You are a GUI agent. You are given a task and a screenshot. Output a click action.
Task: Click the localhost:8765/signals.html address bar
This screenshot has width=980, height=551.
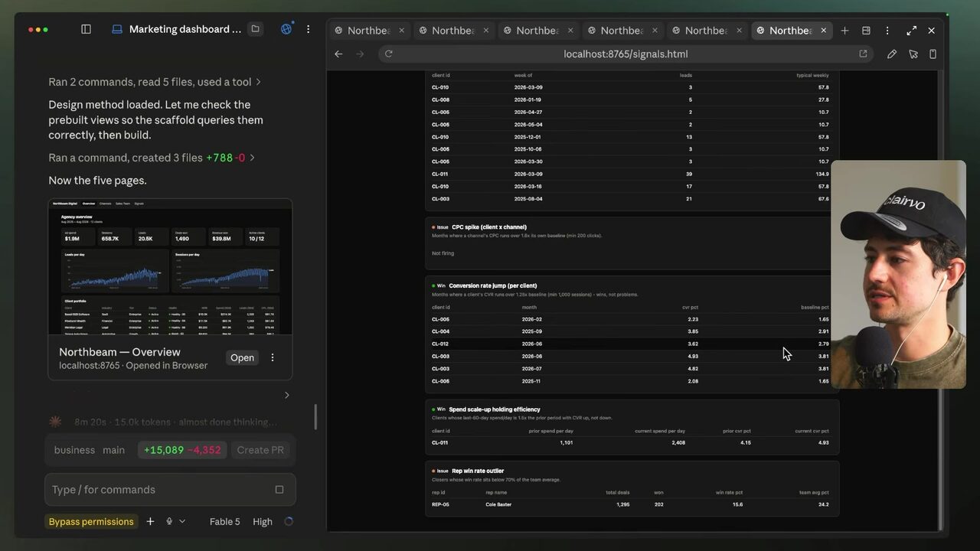point(626,54)
